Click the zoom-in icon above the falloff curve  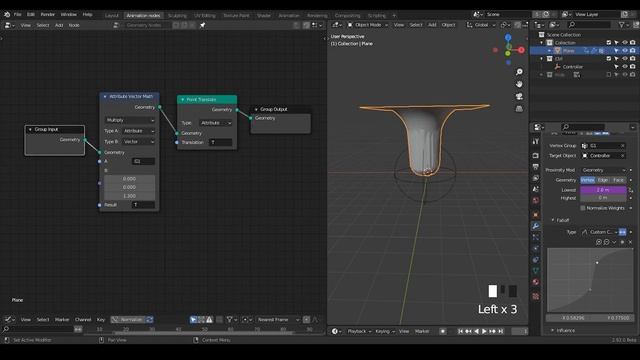tap(598, 242)
